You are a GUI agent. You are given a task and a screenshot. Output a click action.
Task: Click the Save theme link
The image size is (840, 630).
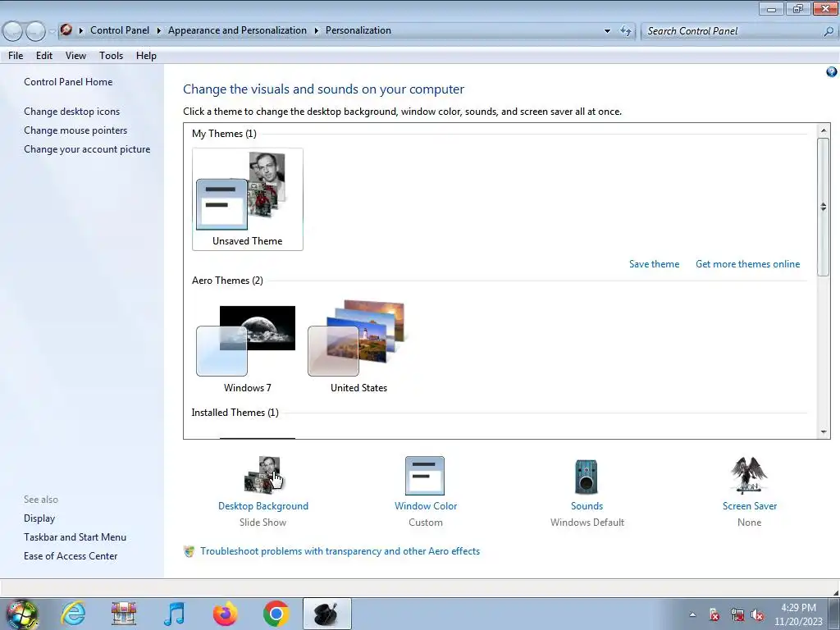[654, 264]
